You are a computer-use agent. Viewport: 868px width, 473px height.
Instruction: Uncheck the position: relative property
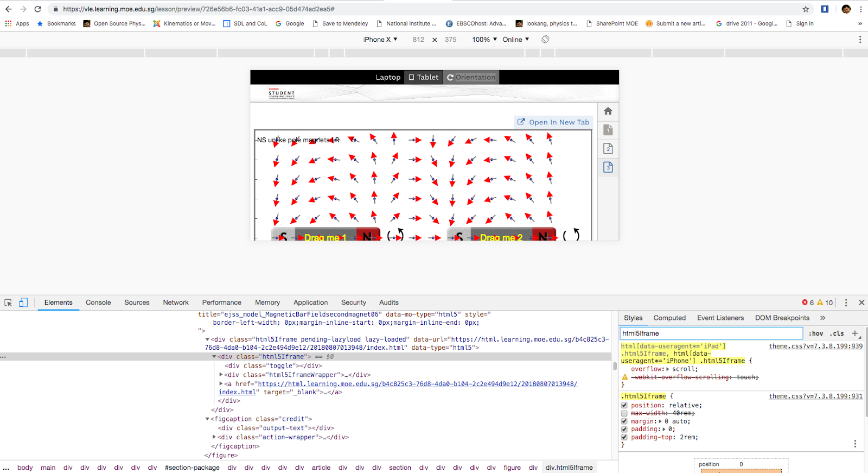(624, 406)
